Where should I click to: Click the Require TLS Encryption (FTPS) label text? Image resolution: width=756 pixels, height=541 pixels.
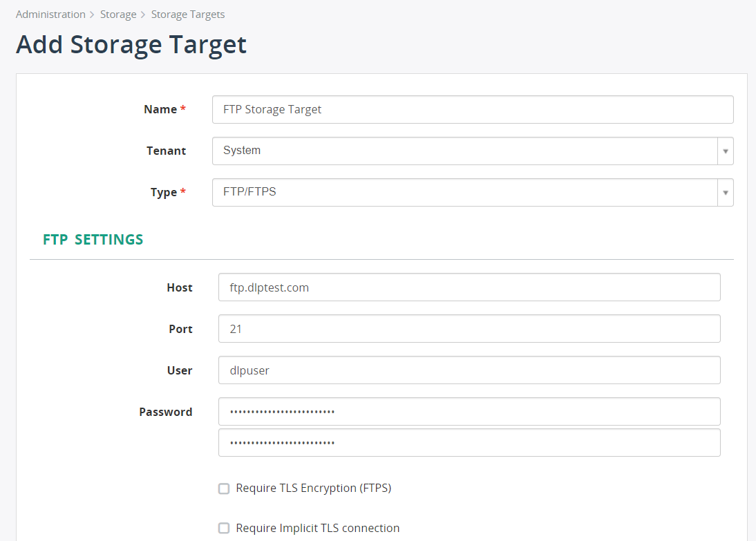[x=314, y=488]
